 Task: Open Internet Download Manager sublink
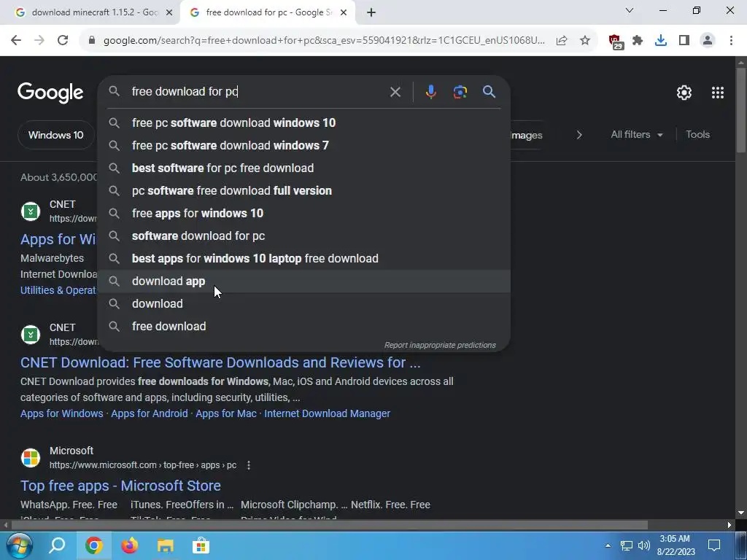pos(328,413)
